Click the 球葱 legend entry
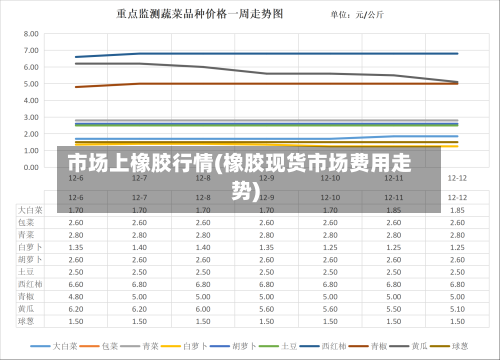500x360 pixels. pyautogui.click(x=449, y=346)
